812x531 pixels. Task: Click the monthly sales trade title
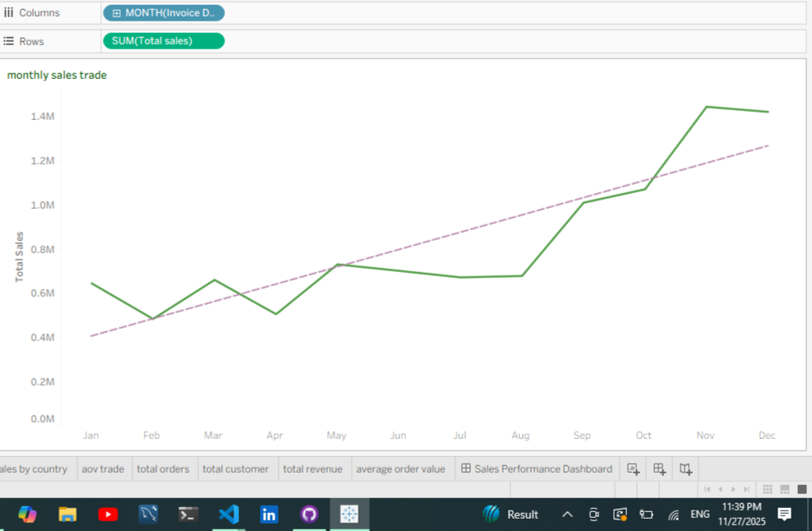[x=57, y=75]
